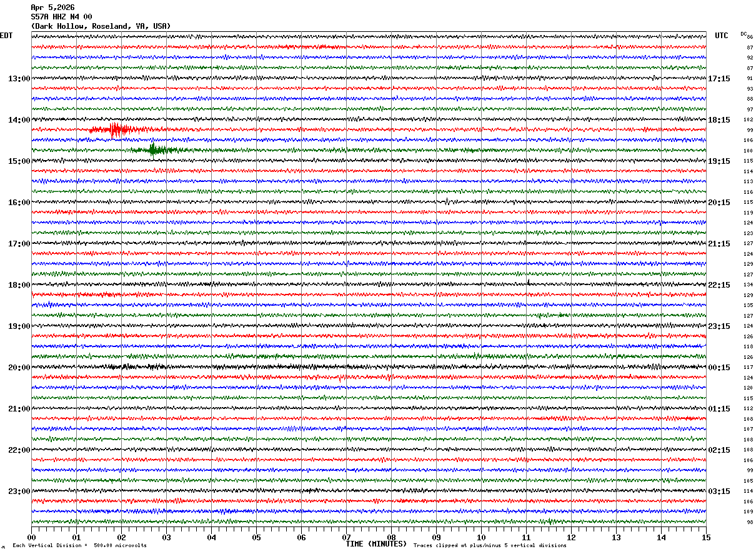
Task: Click the vertical division 500.00 microvolts note
Action: click(x=79, y=546)
